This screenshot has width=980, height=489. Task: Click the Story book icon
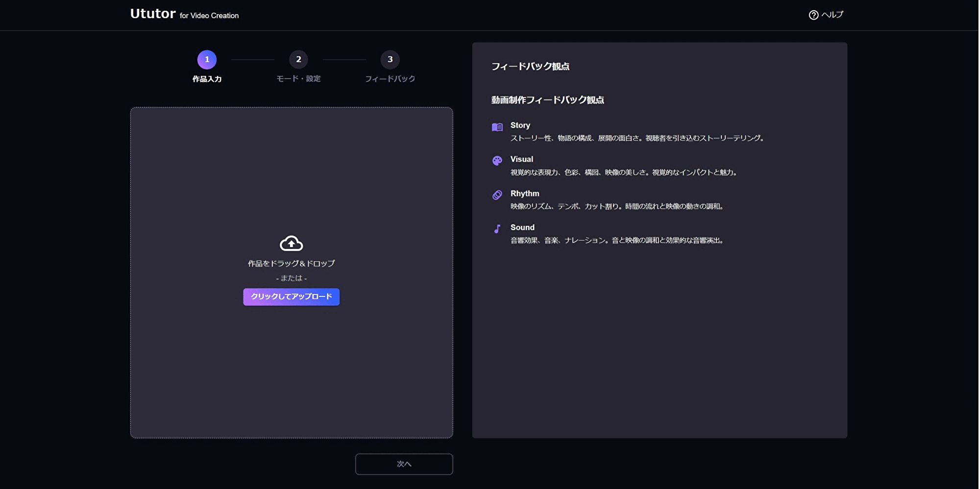[x=497, y=127]
